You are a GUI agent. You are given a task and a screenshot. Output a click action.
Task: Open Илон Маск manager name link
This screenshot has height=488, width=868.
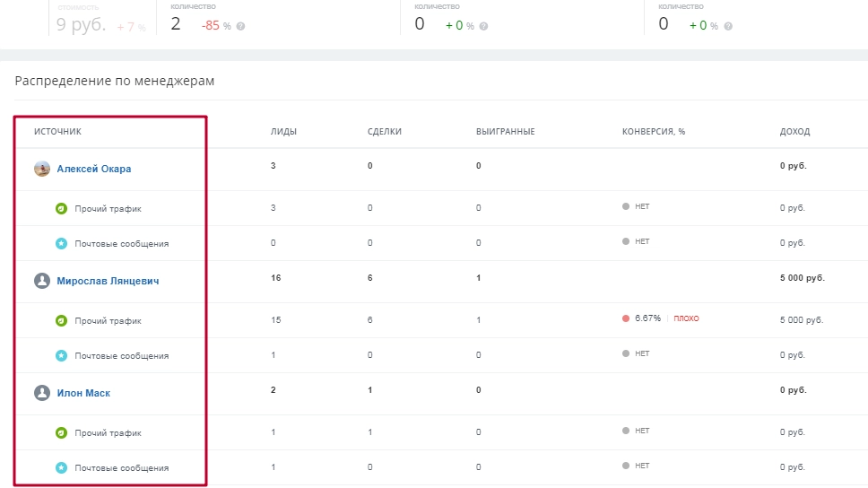[x=83, y=393]
